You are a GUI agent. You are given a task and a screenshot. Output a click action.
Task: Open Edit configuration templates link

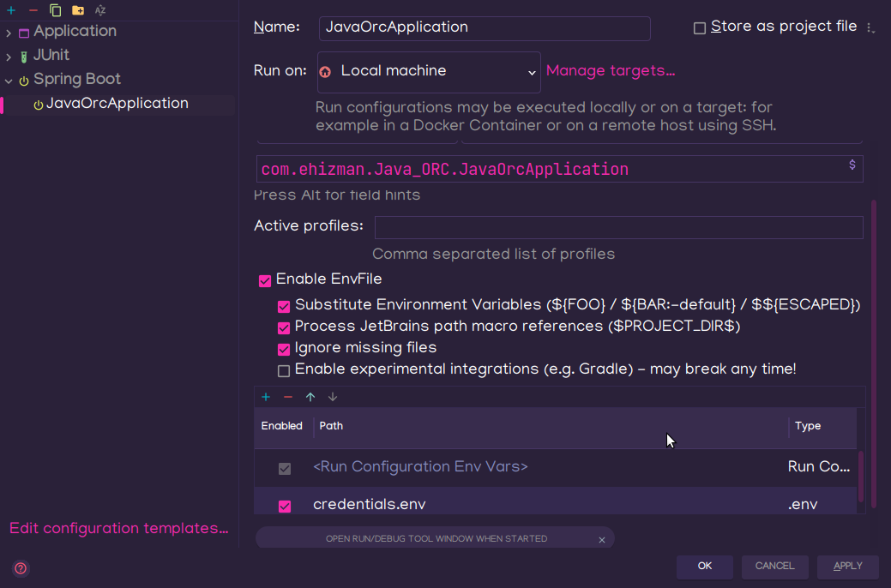point(118,528)
